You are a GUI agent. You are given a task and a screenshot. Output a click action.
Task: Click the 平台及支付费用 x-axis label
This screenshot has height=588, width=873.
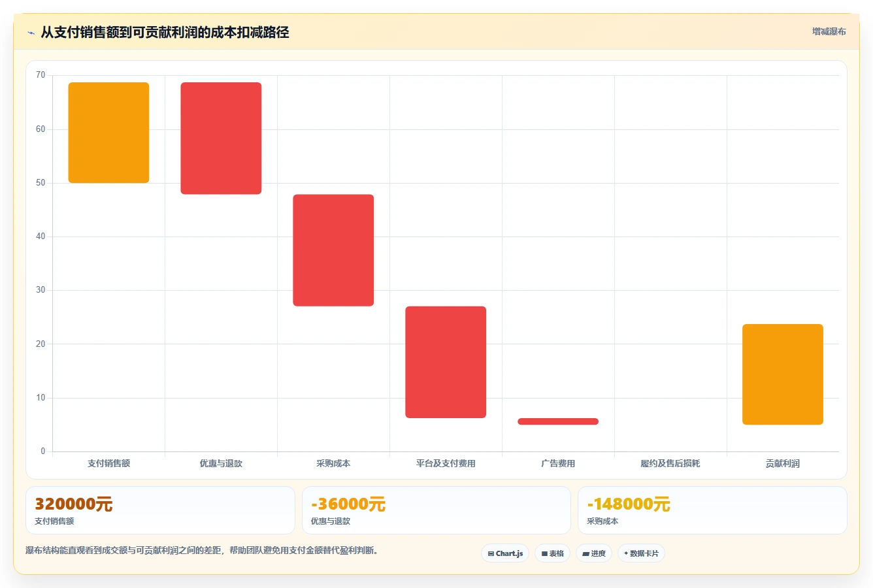(446, 463)
